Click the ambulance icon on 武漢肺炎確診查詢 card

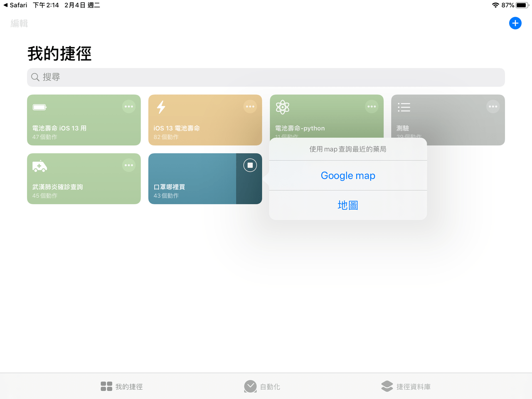click(39, 166)
